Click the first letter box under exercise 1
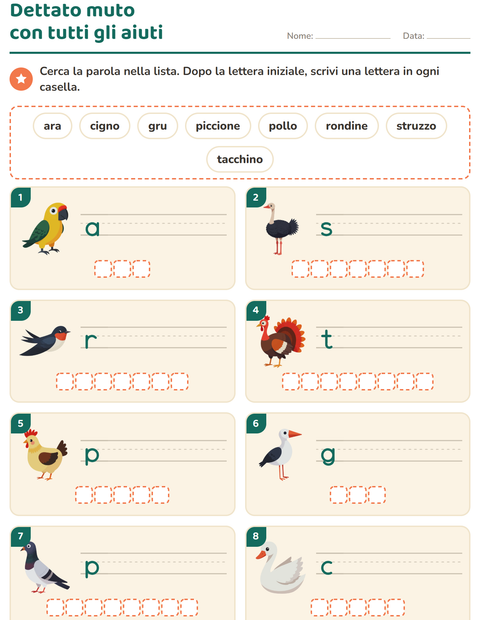The image size is (480, 620). pyautogui.click(x=103, y=269)
